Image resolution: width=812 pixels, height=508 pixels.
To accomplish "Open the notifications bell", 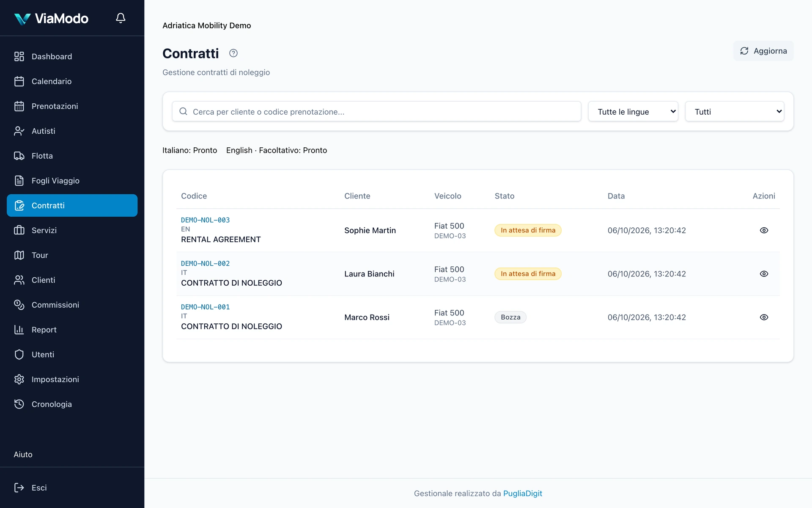I will [x=121, y=18].
